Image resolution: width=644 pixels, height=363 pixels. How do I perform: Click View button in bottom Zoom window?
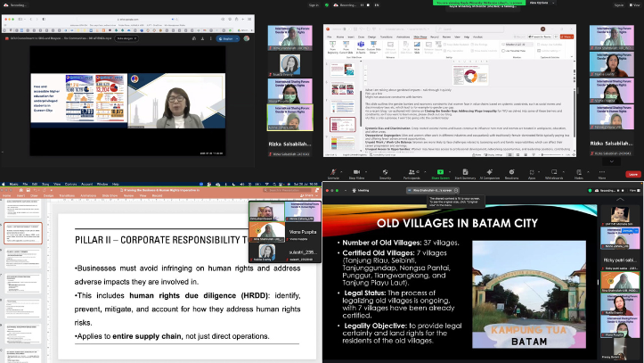(x=633, y=190)
